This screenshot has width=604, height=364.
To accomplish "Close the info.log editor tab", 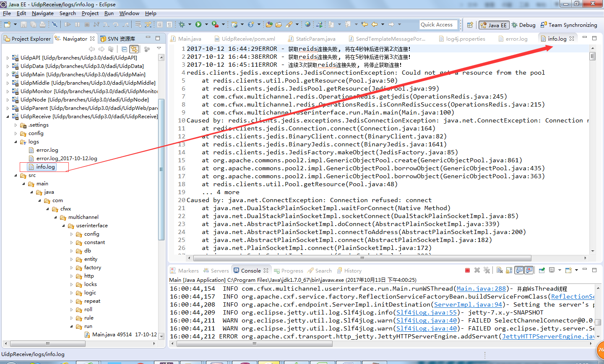I will point(572,39).
